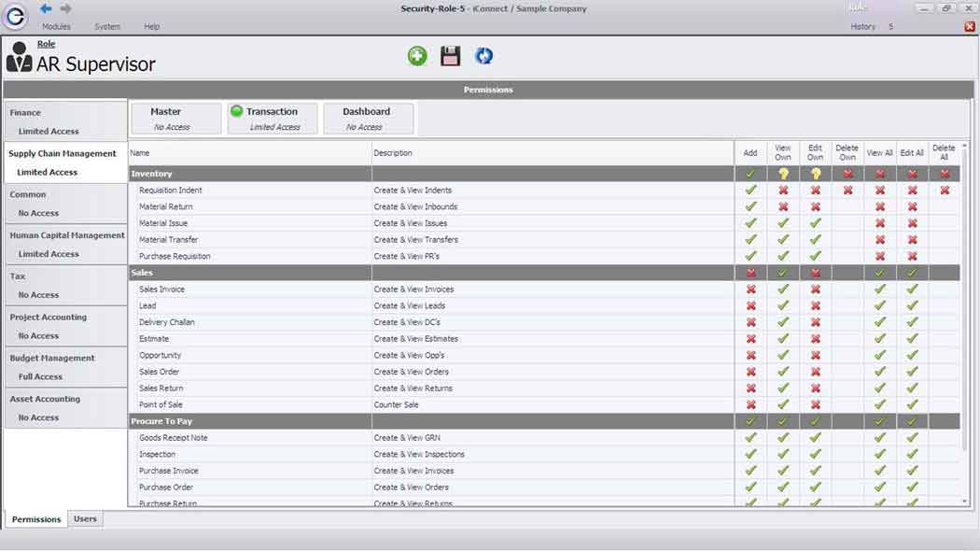
Task: Click the green Add new role icon
Action: coord(417,56)
